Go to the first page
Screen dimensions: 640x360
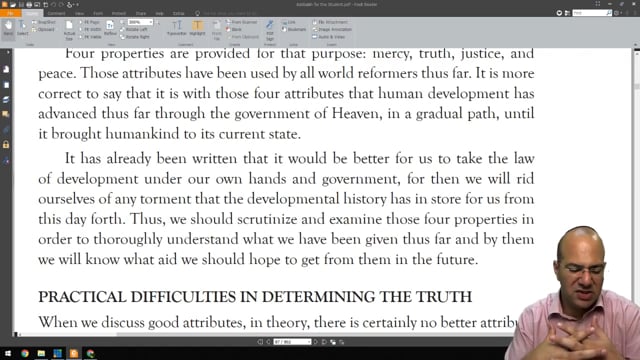pos(260,342)
